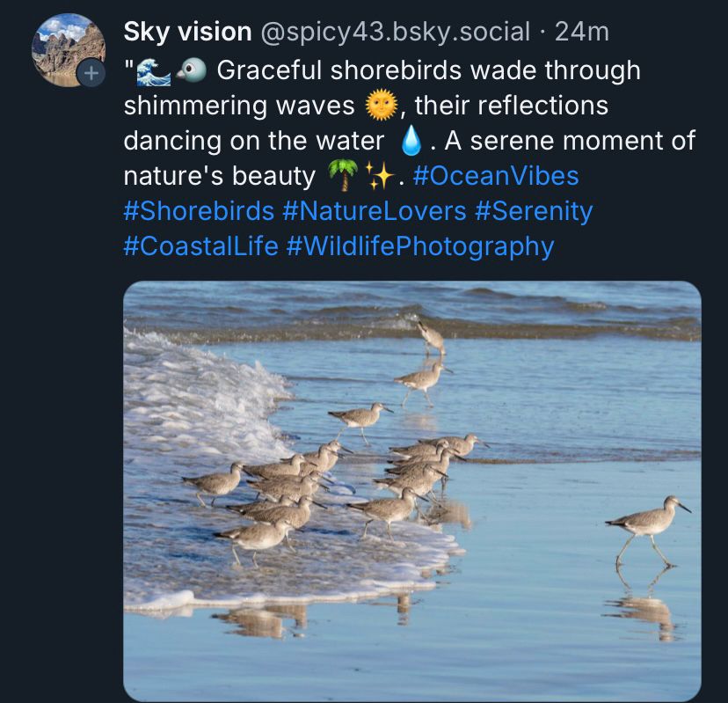Click the 24m post timestamp
The width and height of the screenshot is (728, 703).
tap(582, 32)
